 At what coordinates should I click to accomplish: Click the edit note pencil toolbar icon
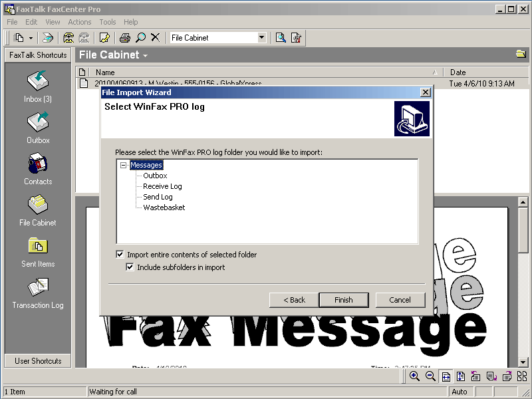(x=104, y=38)
